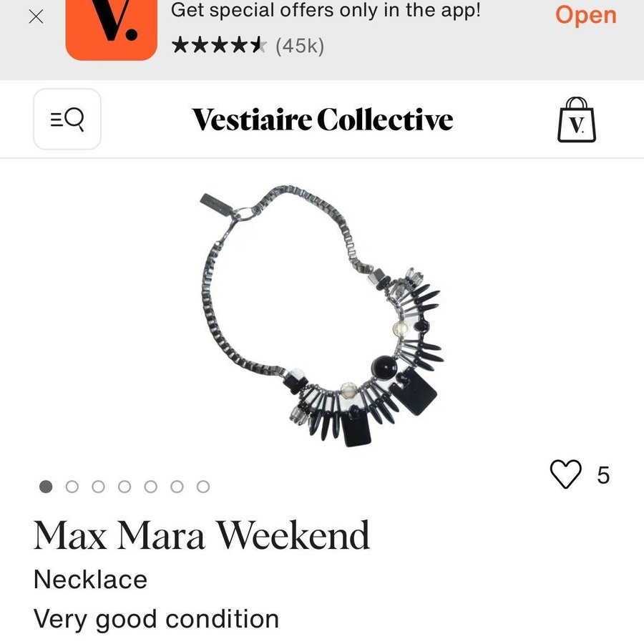
Task: Go to the fourth carousel dot
Action: (125, 487)
